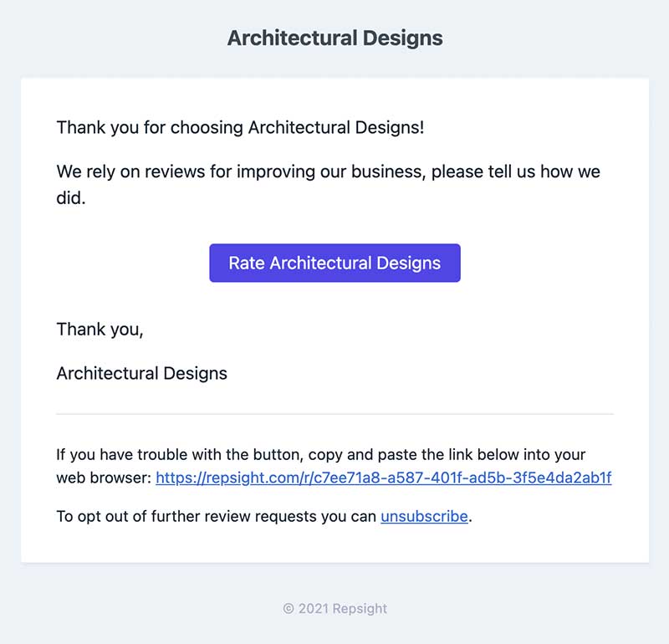The height and width of the screenshot is (644, 669).
Task: Click the copyright symbol in the footer
Action: click(289, 609)
